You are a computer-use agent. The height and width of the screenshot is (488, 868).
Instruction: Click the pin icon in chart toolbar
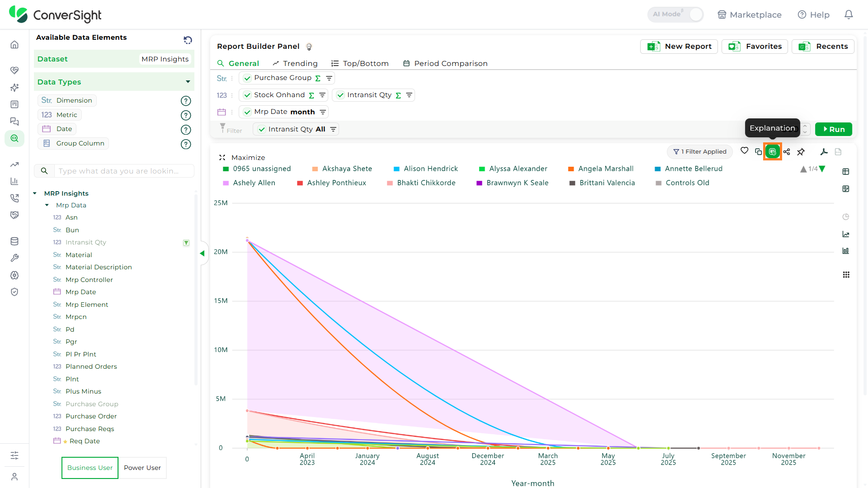(x=801, y=152)
